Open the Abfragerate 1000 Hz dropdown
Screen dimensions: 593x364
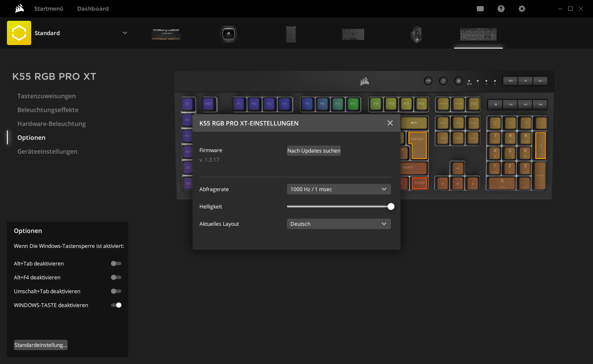[x=339, y=189]
